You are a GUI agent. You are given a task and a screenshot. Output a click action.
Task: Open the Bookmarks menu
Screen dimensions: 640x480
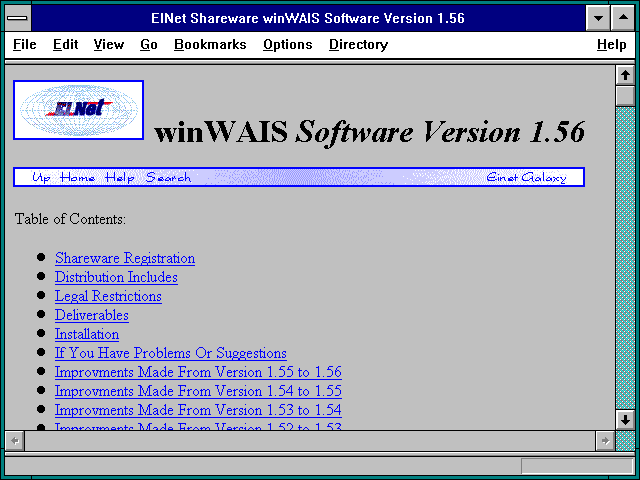coord(210,44)
